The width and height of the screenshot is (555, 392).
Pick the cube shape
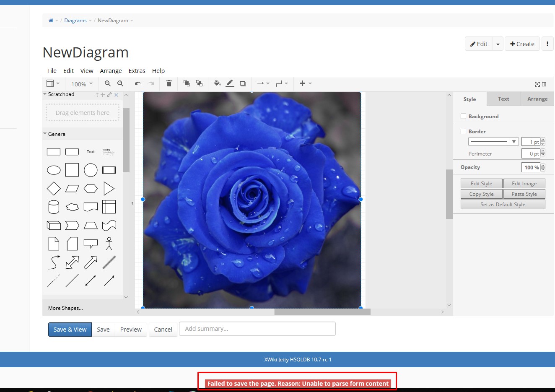[x=54, y=226]
